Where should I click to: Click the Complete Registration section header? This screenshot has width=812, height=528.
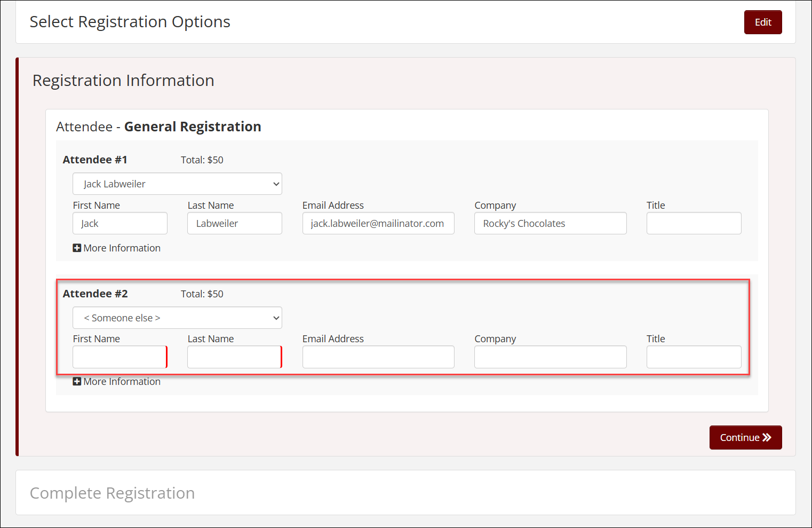112,493
